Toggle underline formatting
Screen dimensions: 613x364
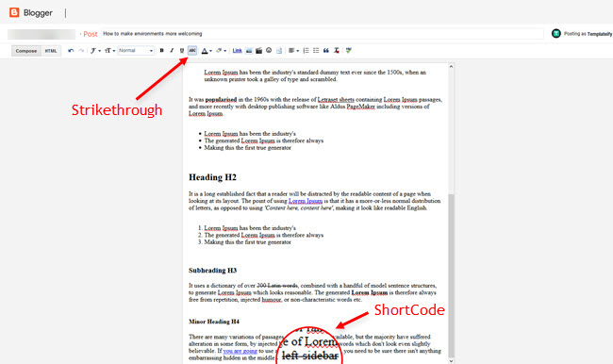[x=182, y=50]
